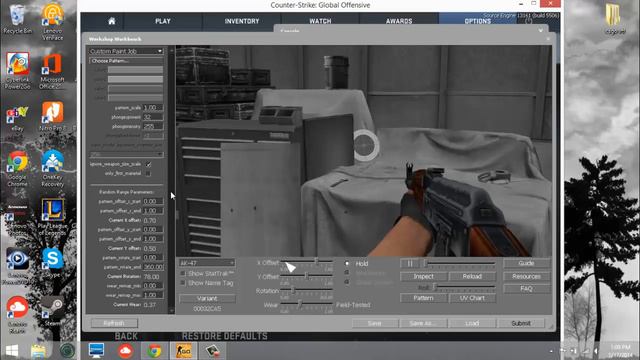This screenshot has width=640, height=360.
Task: Click the Wear slider handle
Action: coord(300,304)
